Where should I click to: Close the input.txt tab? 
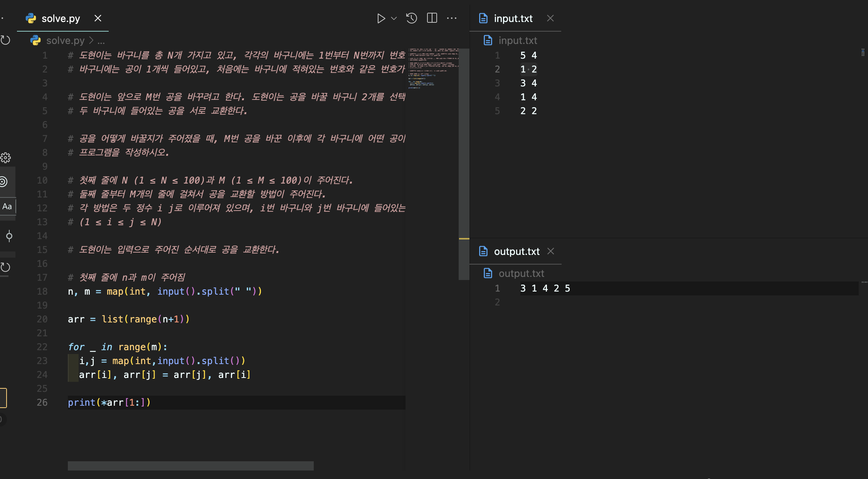click(x=550, y=19)
